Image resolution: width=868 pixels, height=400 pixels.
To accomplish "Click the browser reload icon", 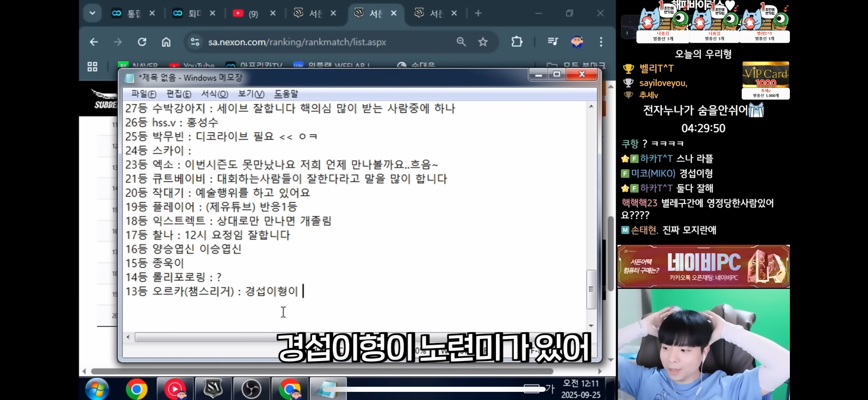I will (x=142, y=42).
